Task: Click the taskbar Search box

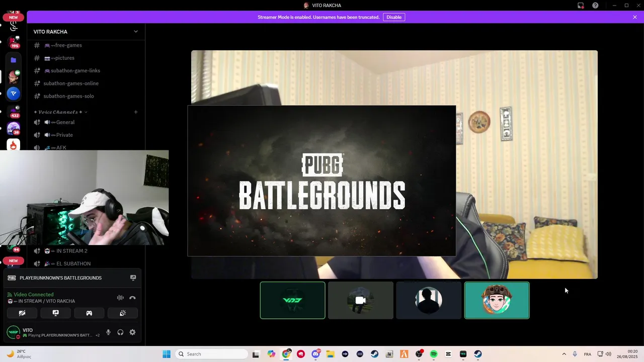Action: coord(210,354)
